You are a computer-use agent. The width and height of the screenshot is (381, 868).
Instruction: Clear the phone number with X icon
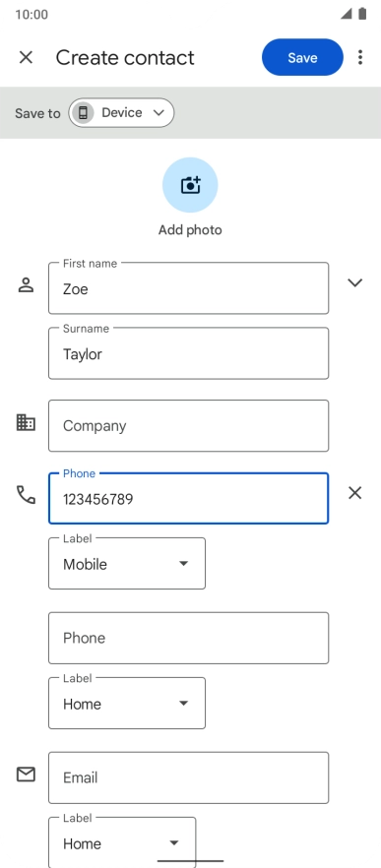click(355, 493)
